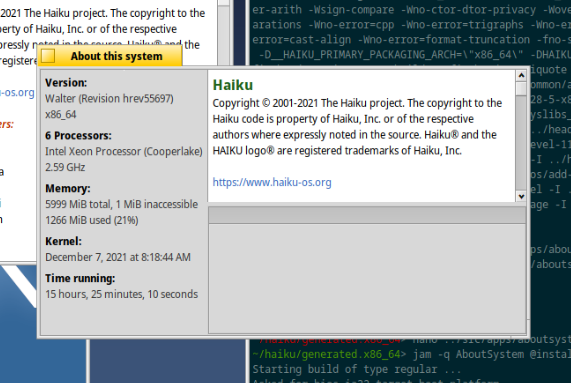Click Intel Xeon Processor (Cooperlake) text

(x=124, y=151)
